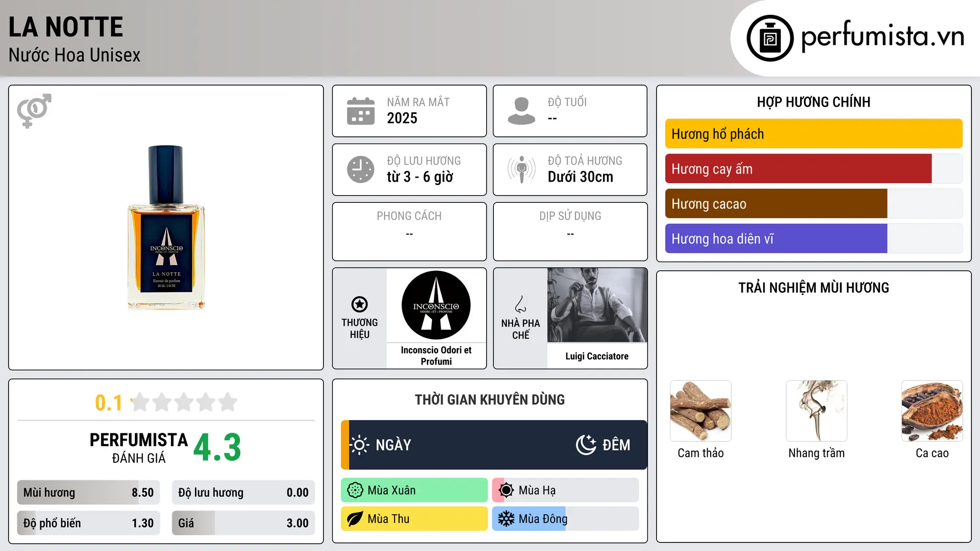Click the ĐỘ TUỔI label

[567, 102]
